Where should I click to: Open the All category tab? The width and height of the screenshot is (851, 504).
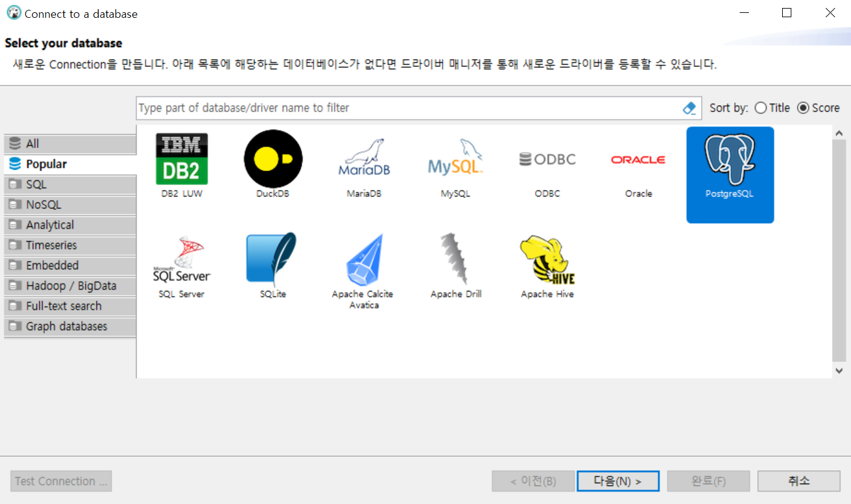point(70,144)
